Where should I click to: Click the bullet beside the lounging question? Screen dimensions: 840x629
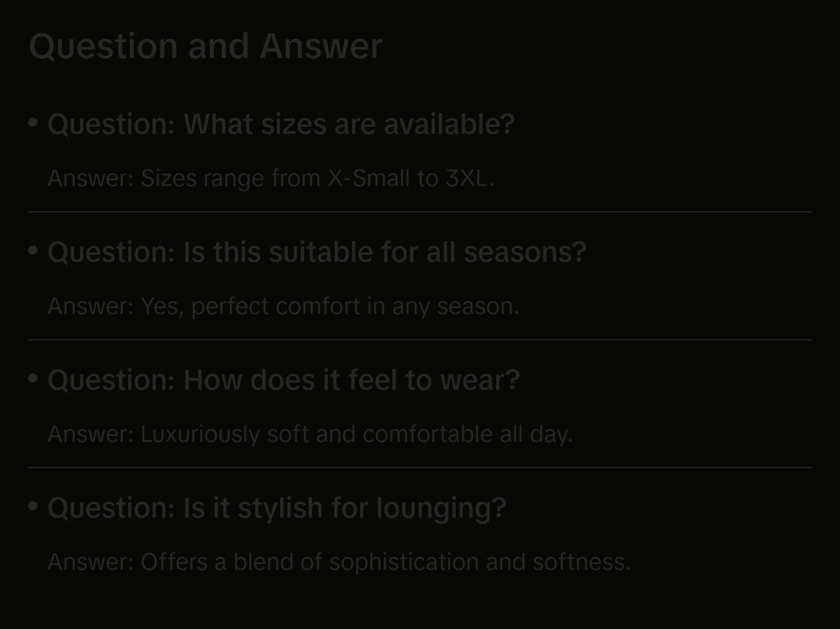click(x=33, y=505)
